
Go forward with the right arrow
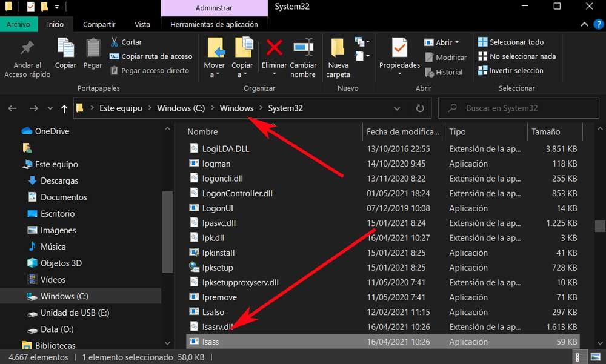click(x=33, y=108)
